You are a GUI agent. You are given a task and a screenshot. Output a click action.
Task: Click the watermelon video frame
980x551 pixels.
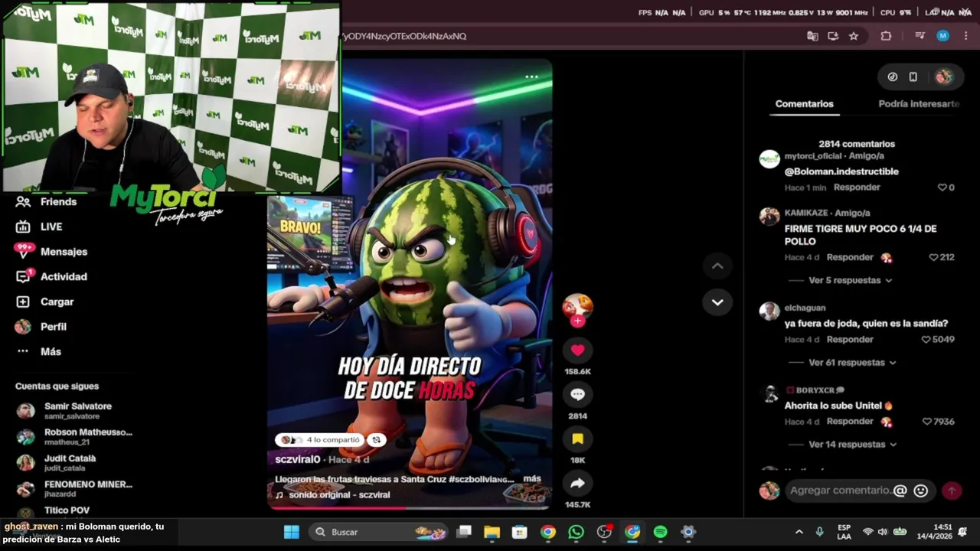pyautogui.click(x=410, y=284)
